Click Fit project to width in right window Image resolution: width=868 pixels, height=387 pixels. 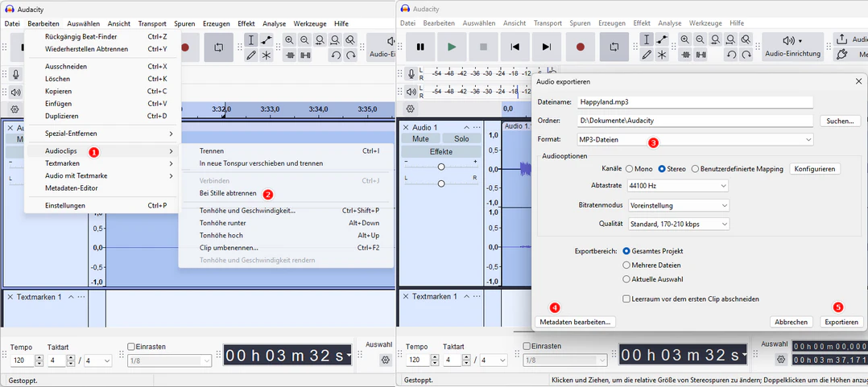[x=731, y=39]
